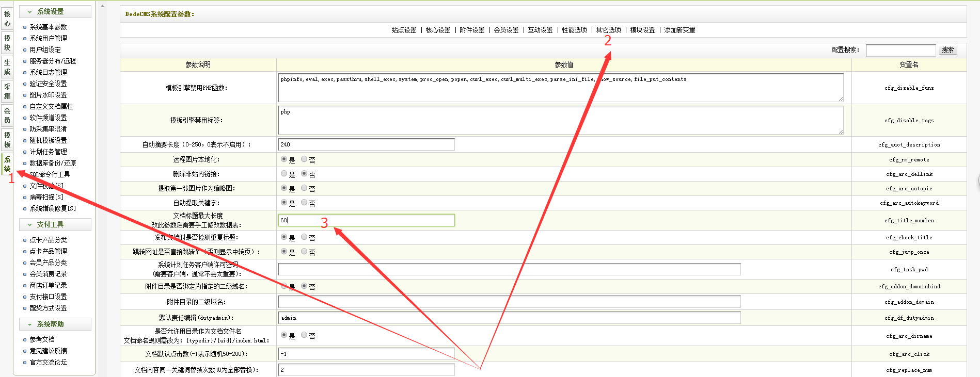Open the 生成 vertical tab

click(7, 67)
